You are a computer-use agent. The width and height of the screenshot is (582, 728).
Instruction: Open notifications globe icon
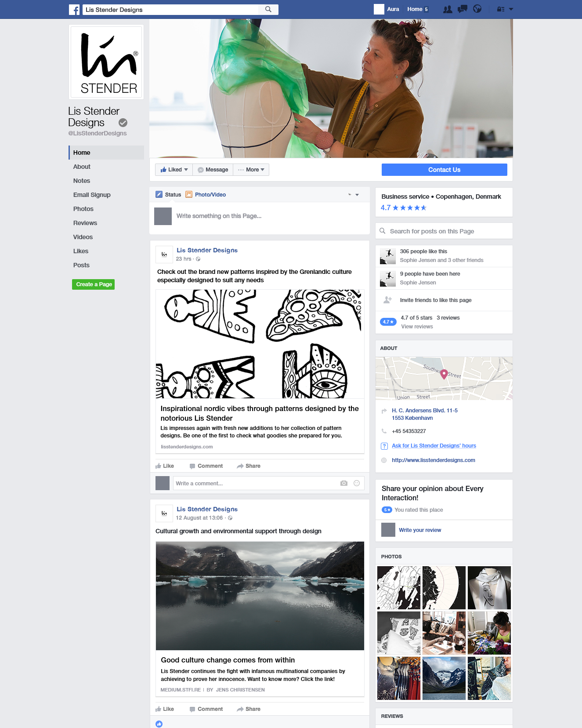pyautogui.click(x=477, y=9)
